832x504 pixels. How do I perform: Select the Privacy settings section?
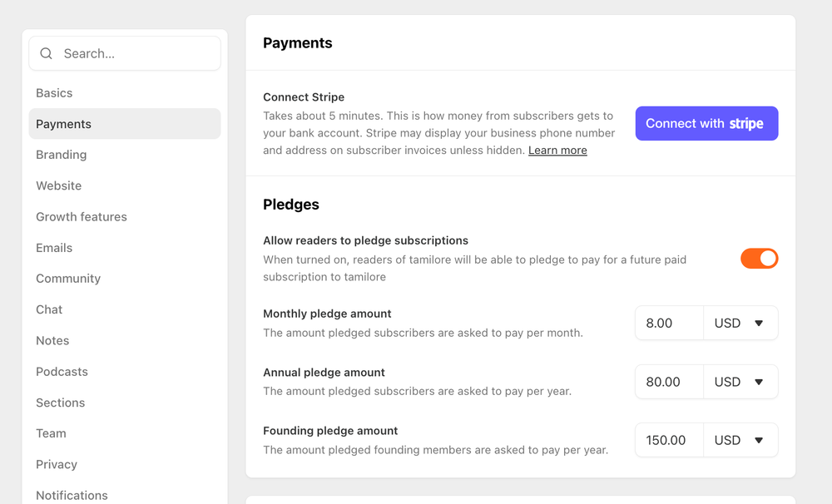56,464
